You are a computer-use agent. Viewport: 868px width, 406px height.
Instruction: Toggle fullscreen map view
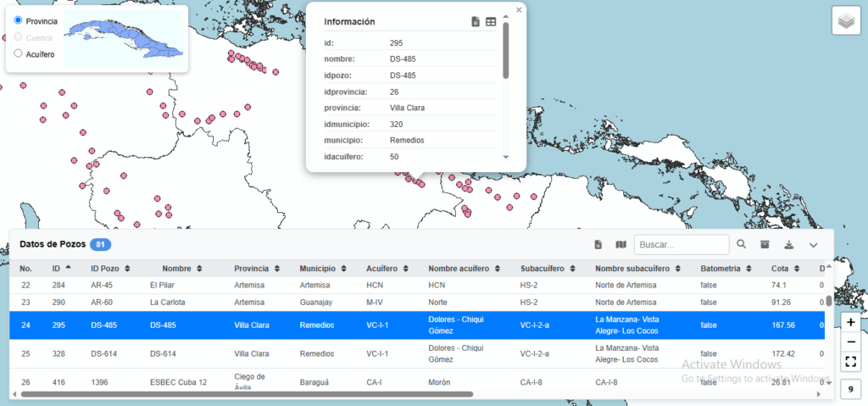tap(851, 362)
